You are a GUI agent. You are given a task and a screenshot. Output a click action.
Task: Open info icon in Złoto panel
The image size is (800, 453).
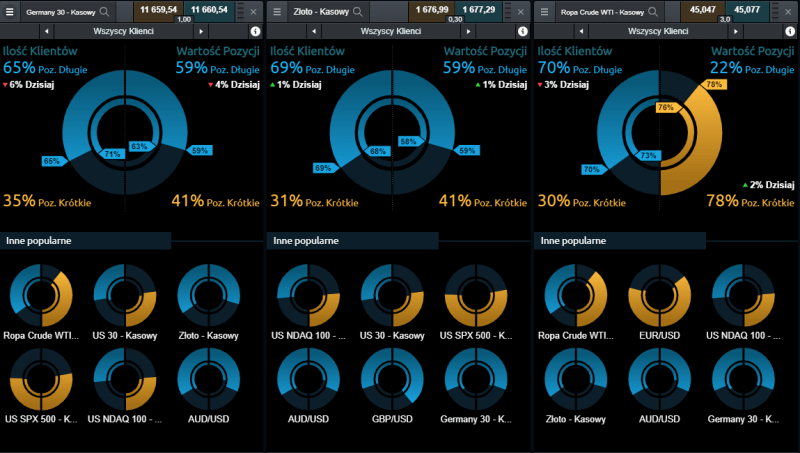tap(523, 32)
